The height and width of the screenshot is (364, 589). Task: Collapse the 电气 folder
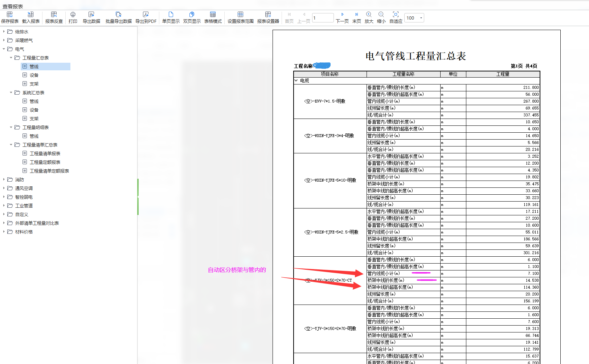(4, 49)
